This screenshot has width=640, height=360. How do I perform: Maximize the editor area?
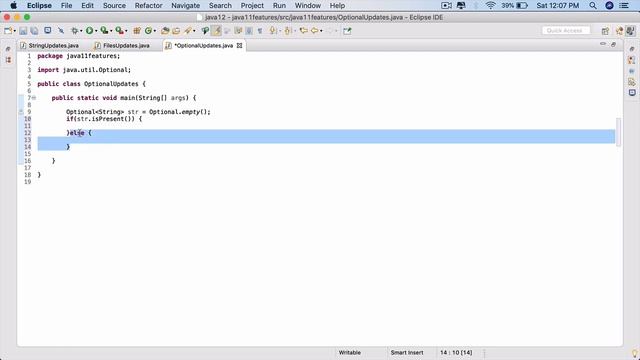coord(613,44)
